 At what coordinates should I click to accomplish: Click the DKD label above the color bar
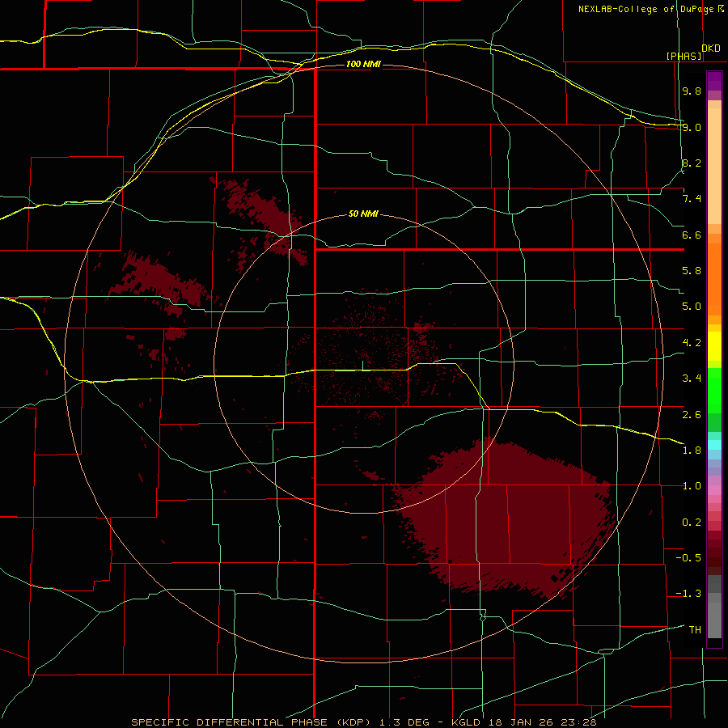[x=711, y=49]
